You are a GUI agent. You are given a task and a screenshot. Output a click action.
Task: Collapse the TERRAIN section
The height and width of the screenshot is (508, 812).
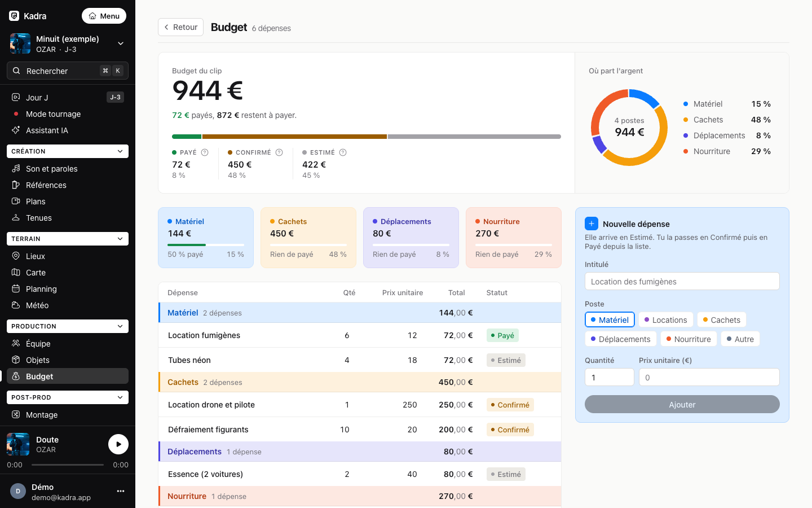(x=68, y=239)
